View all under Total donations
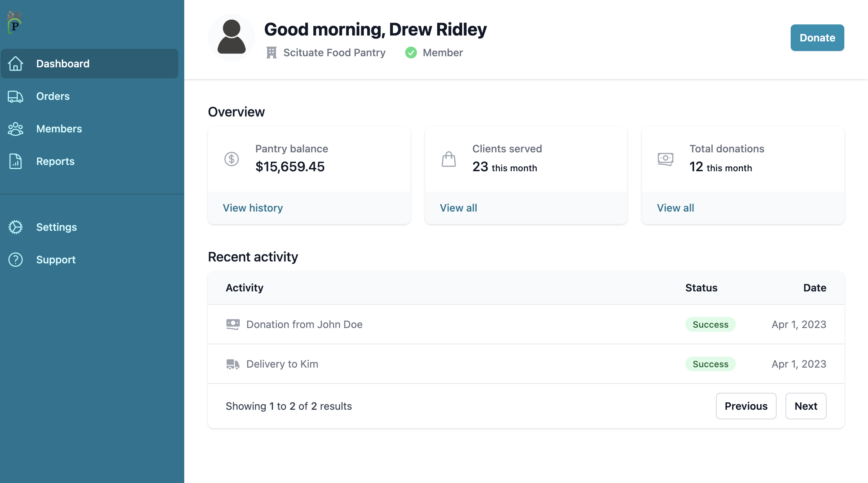The image size is (868, 483). 675,208
